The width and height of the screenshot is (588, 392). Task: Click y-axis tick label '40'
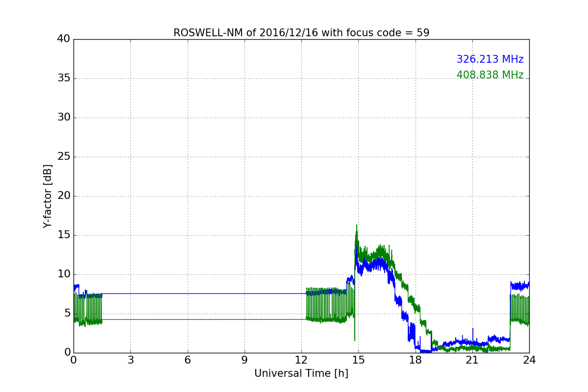64,39
